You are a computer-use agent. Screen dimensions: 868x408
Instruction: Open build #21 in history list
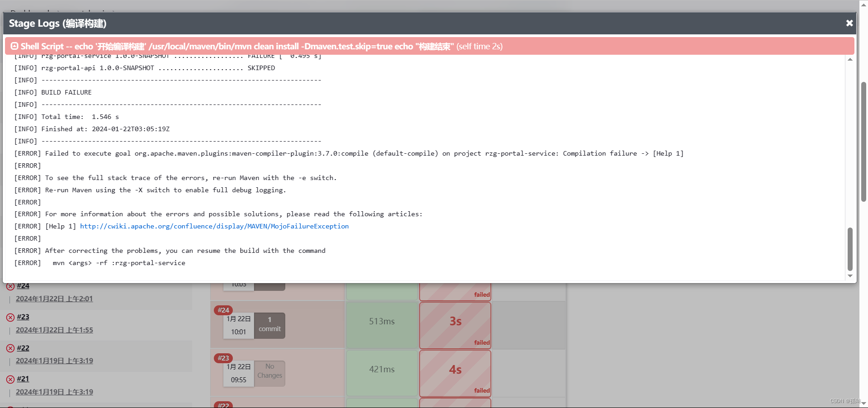pos(23,379)
